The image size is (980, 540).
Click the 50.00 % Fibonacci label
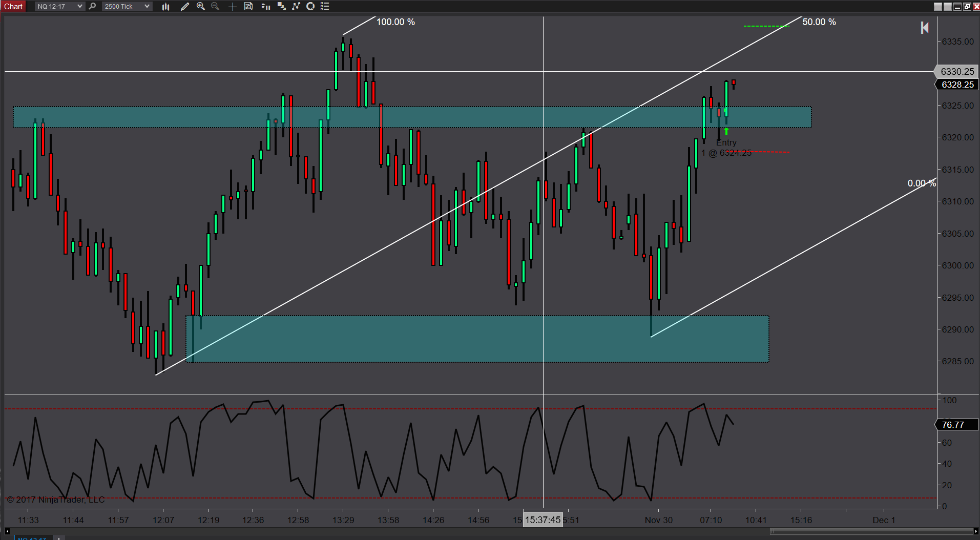819,22
